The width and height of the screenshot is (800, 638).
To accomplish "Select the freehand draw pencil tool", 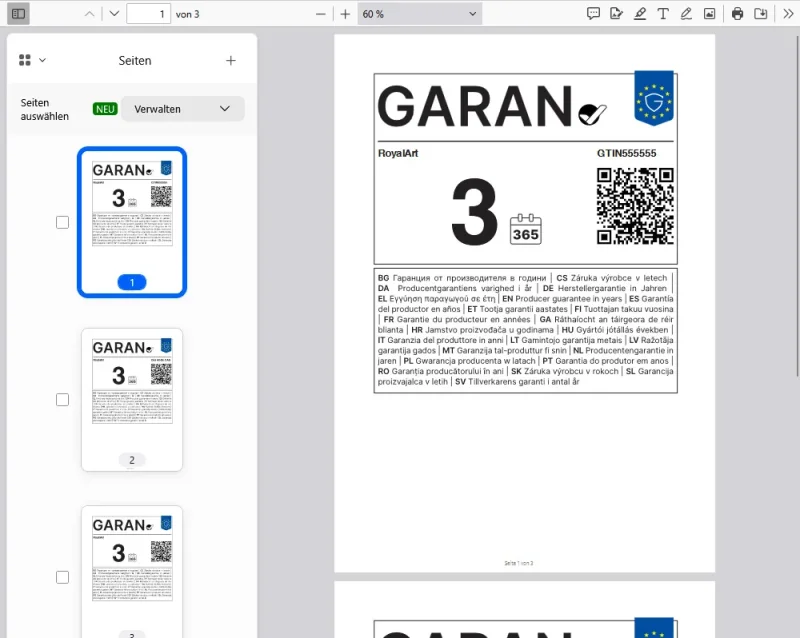I will pos(686,14).
